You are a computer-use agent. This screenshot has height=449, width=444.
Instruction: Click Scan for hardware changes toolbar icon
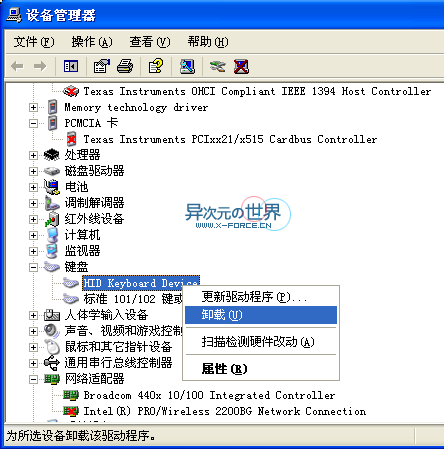(187, 66)
